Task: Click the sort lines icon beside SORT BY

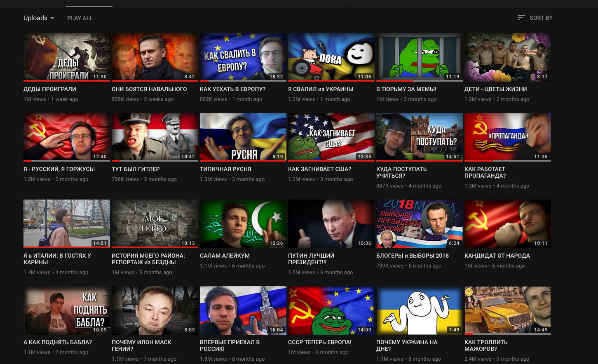Action: (x=521, y=18)
